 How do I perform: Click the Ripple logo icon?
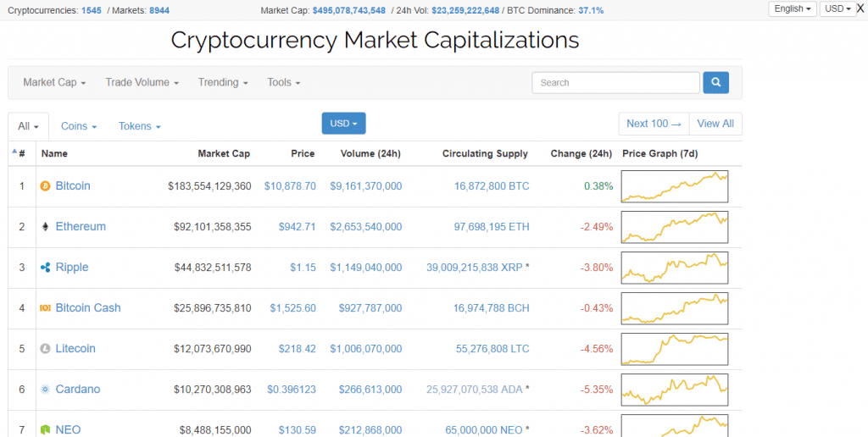point(46,268)
